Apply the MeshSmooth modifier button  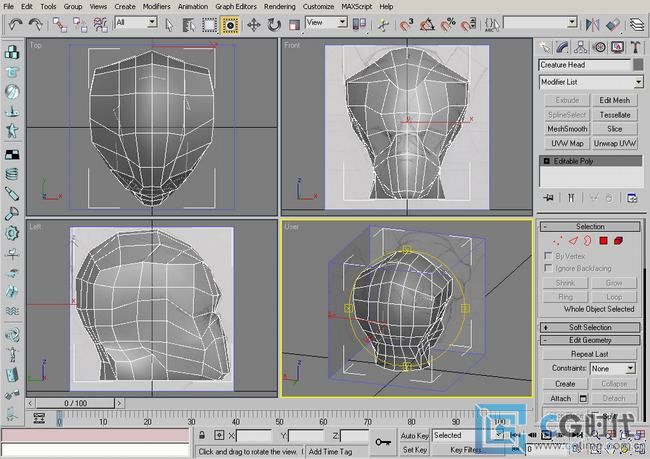point(567,129)
